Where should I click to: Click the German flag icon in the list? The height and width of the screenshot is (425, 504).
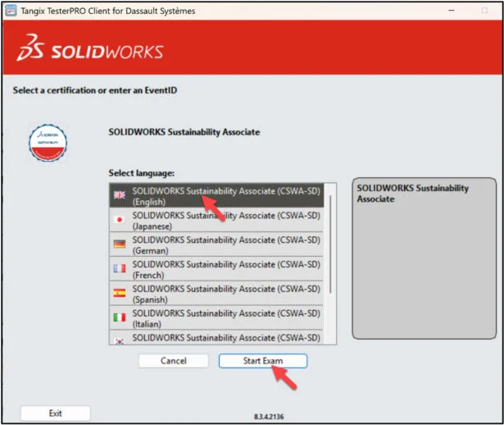[x=119, y=244]
